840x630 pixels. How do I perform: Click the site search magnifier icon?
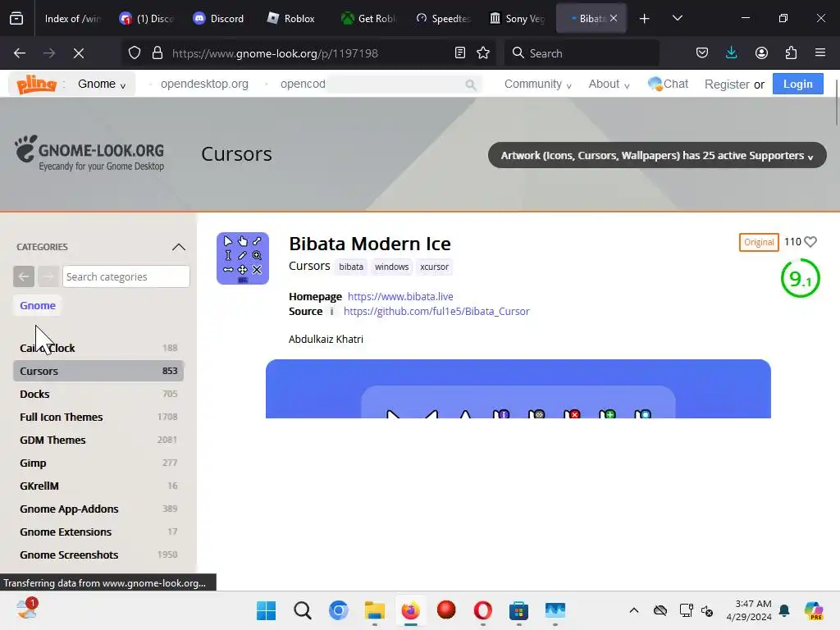pyautogui.click(x=470, y=84)
